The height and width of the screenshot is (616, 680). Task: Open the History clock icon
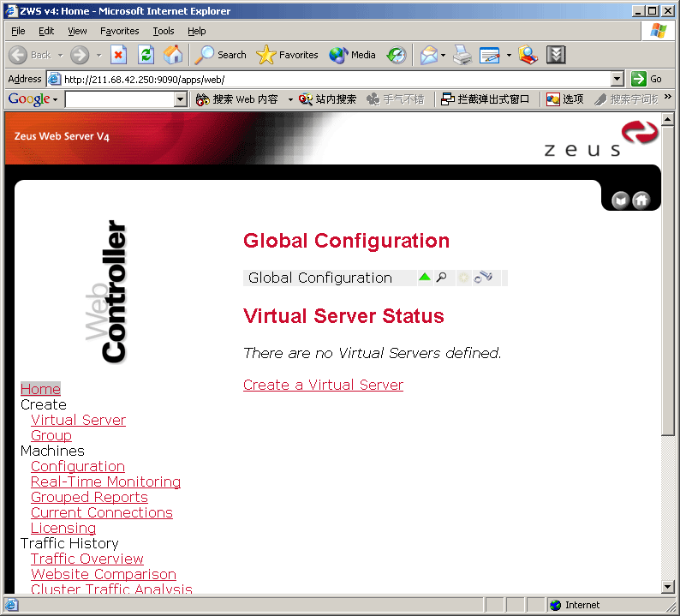click(x=397, y=55)
